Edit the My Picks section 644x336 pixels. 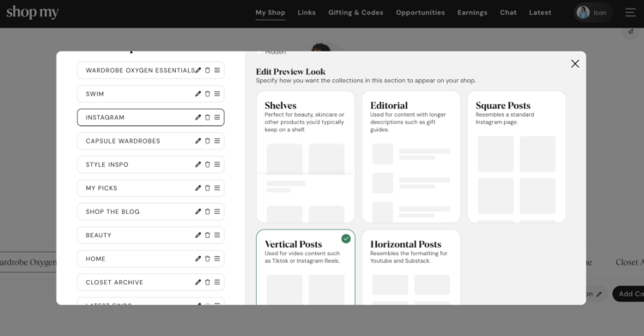[198, 188]
